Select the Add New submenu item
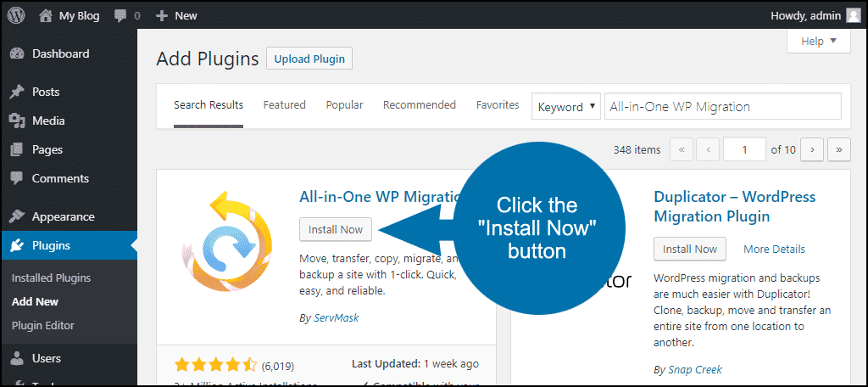The image size is (868, 387). [x=35, y=301]
